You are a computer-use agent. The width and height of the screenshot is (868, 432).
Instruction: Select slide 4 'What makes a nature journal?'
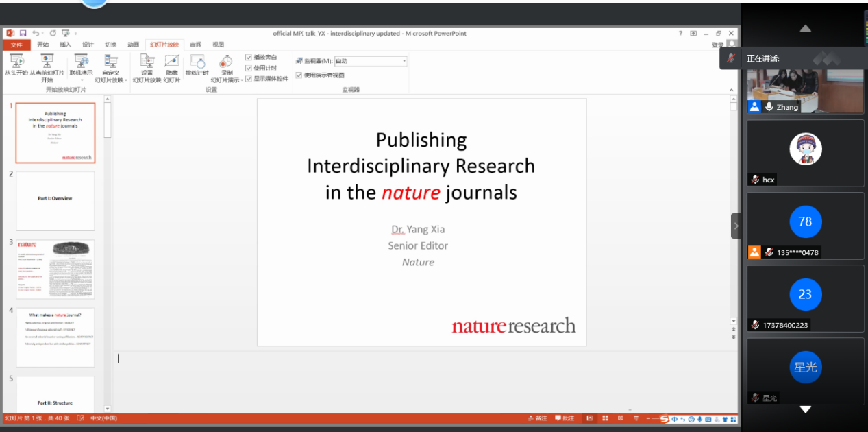(55, 337)
